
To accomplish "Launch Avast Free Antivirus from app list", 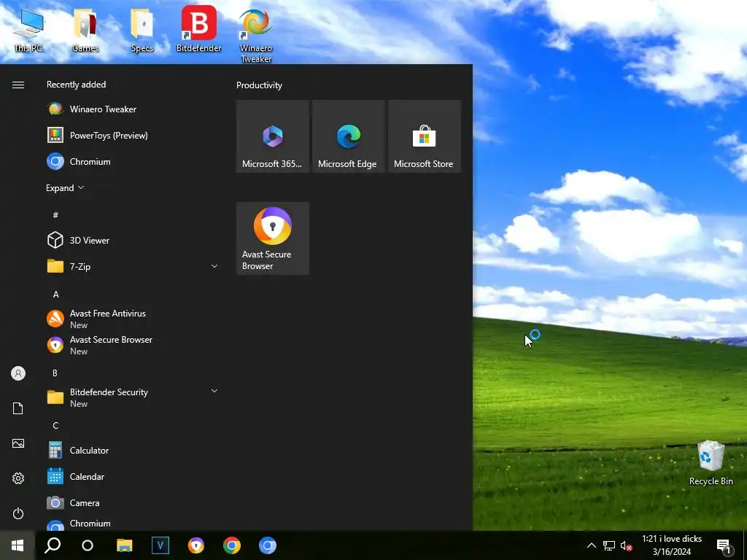I will (x=133, y=319).
